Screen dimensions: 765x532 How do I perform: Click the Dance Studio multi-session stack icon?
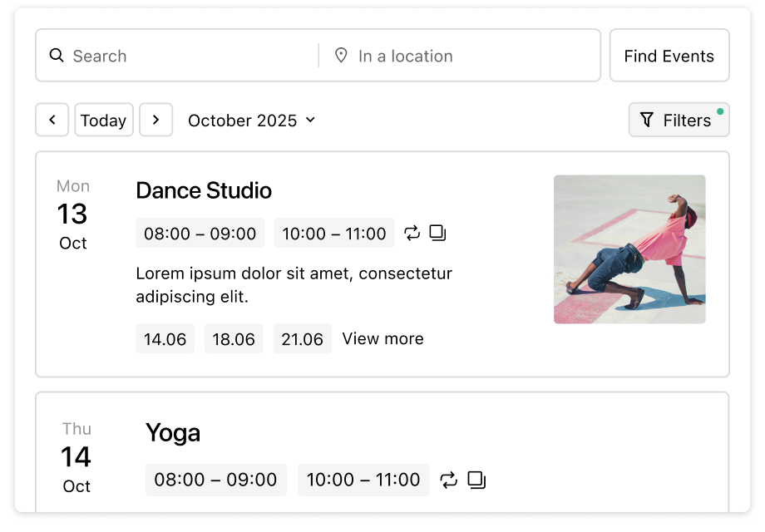coord(437,234)
